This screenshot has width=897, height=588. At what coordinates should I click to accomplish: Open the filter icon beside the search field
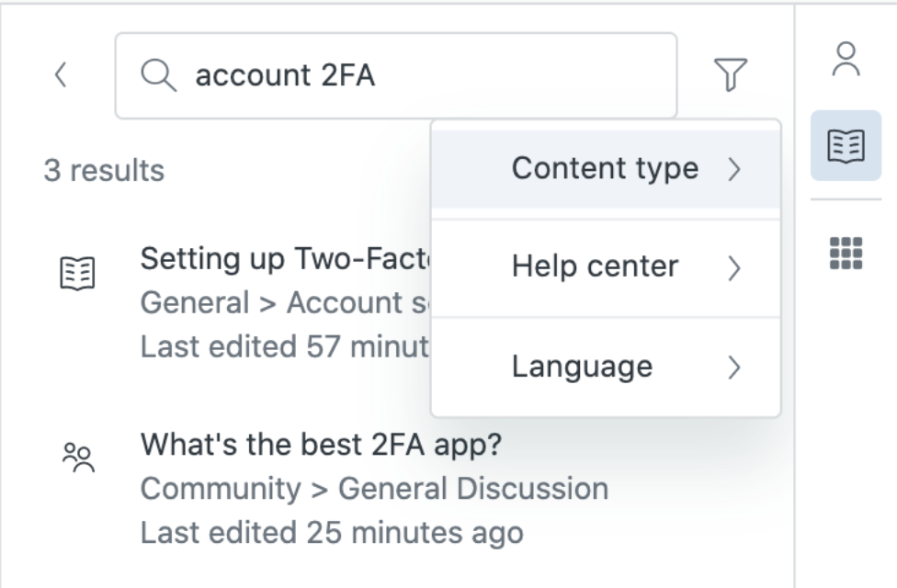[x=729, y=75]
